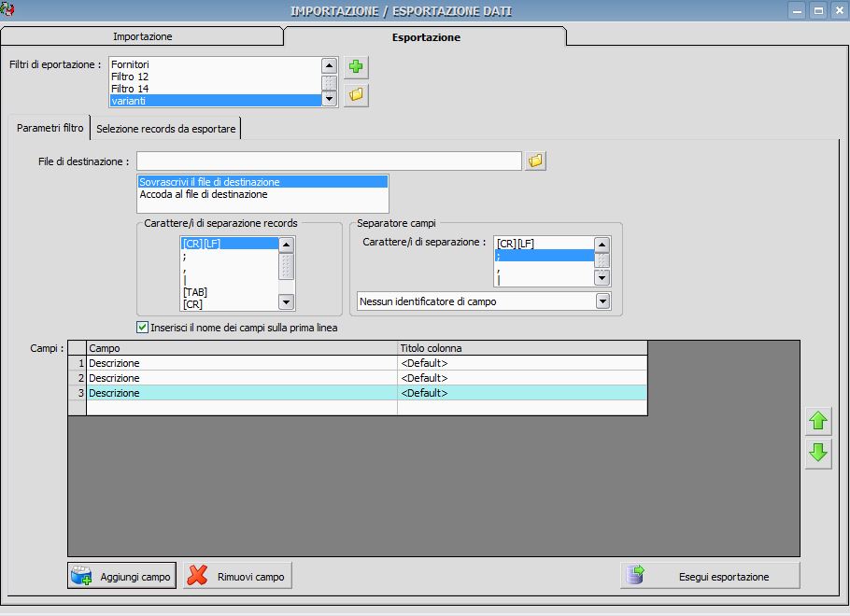The image size is (850, 616).
Task: Select [TAB] as record separator
Action: 229,292
